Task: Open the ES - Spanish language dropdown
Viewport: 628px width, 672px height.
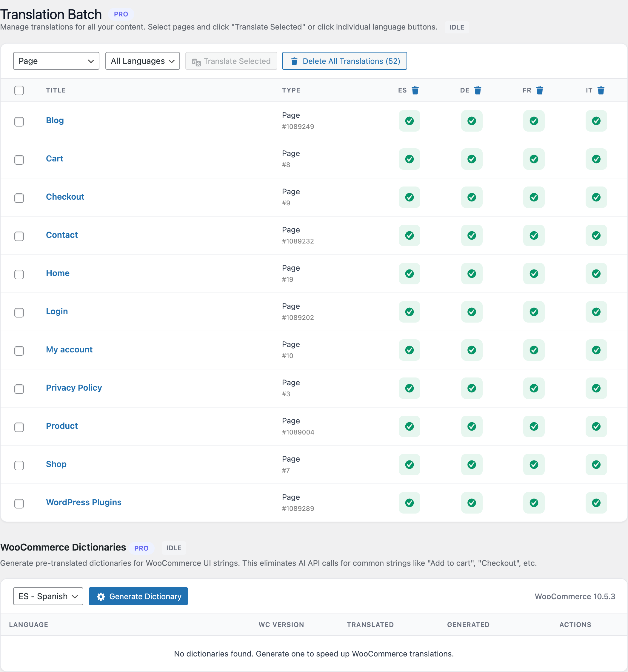Action: (48, 596)
